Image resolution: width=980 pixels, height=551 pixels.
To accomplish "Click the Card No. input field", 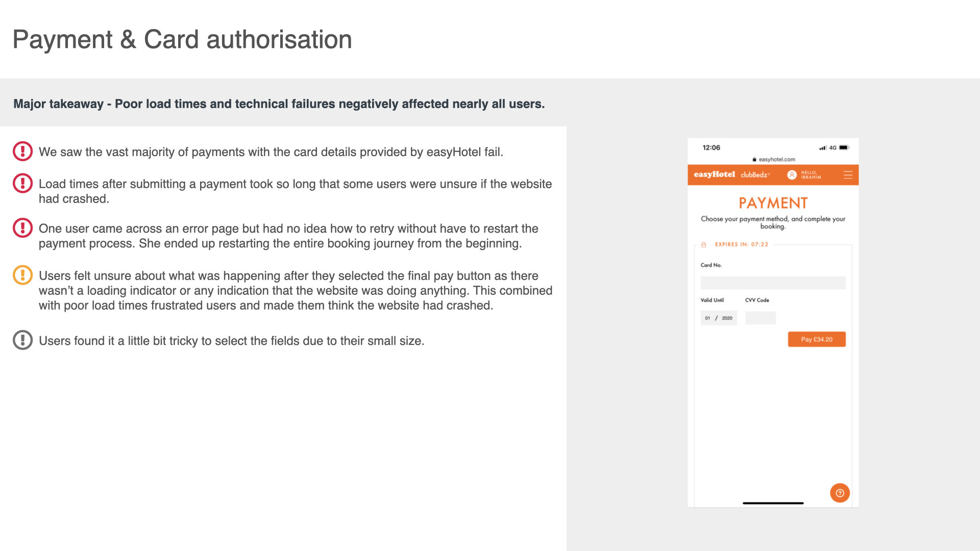I will pyautogui.click(x=773, y=283).
